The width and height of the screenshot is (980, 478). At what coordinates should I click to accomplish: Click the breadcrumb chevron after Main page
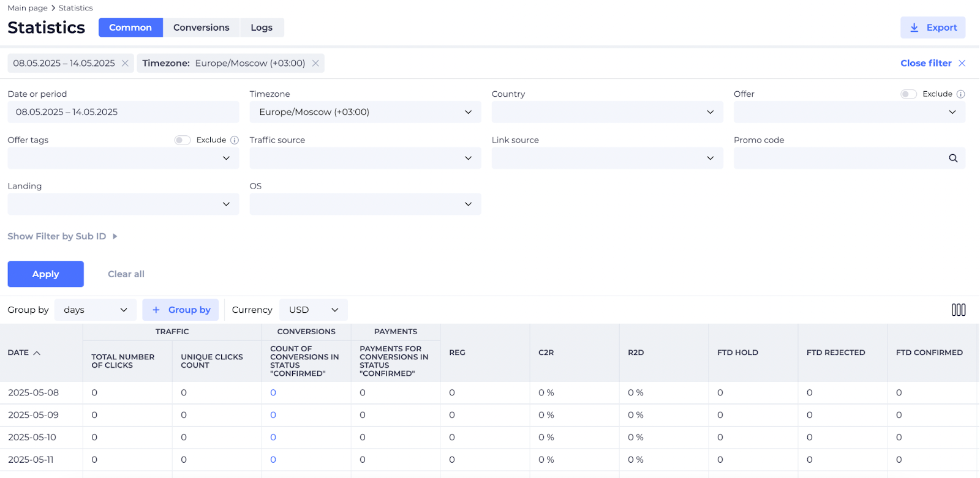tap(53, 8)
